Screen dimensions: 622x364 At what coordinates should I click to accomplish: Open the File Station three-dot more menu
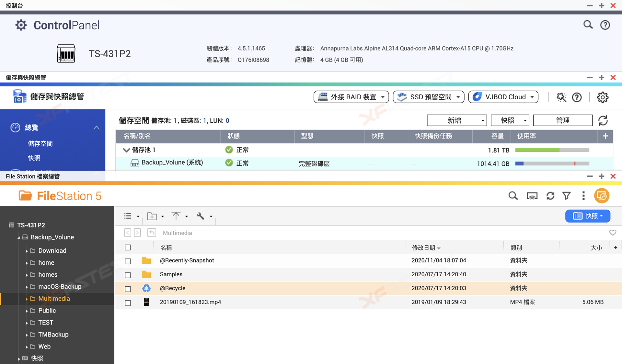pos(583,196)
